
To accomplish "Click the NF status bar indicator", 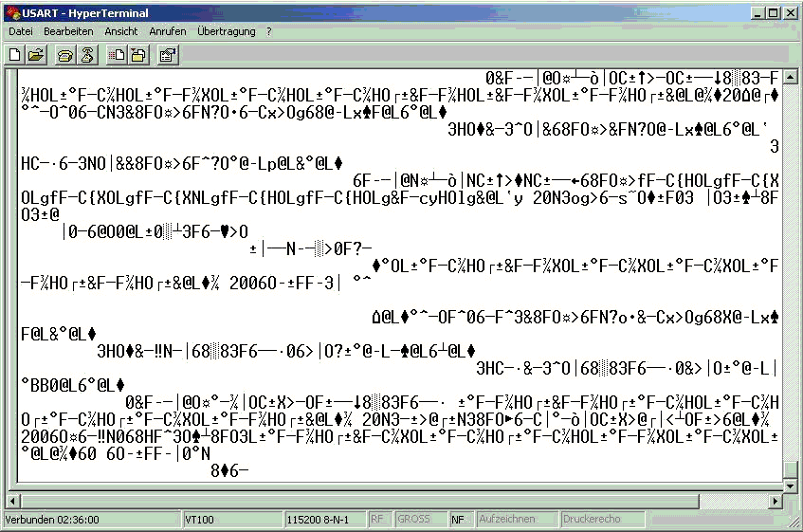I will (461, 520).
